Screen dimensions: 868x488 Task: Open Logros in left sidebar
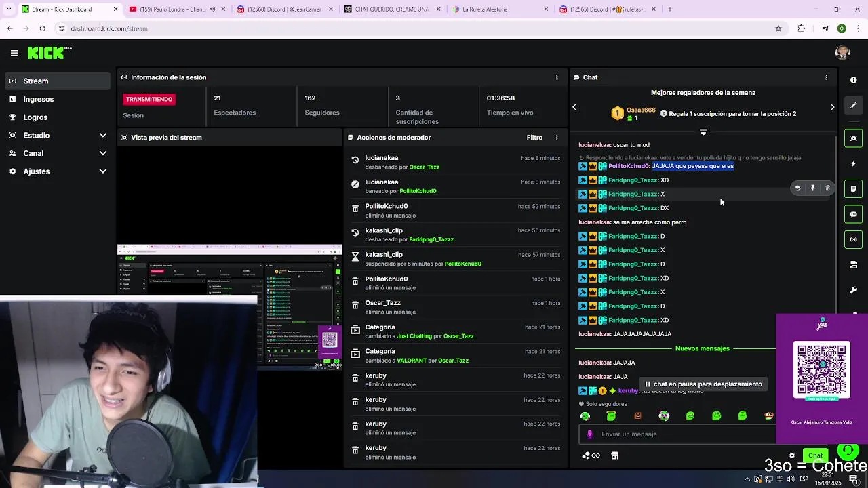58,117
